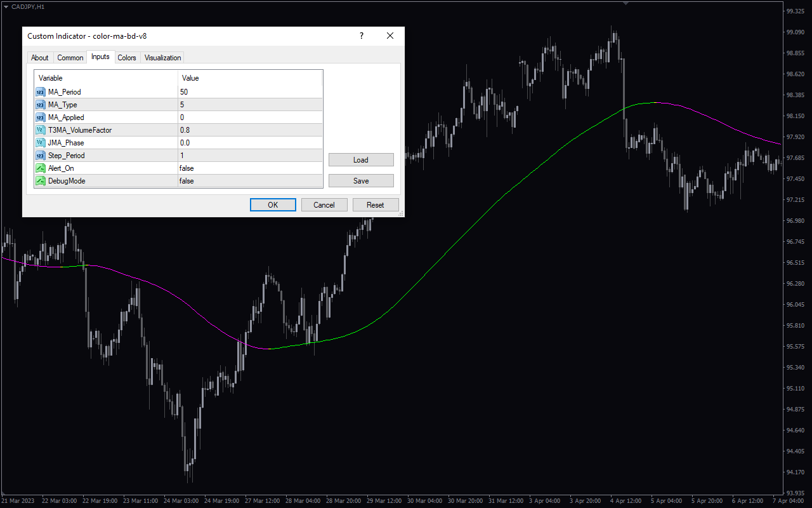Click the T3MA_VolumeFactor variable name
This screenshot has height=508, width=812.
coord(80,130)
